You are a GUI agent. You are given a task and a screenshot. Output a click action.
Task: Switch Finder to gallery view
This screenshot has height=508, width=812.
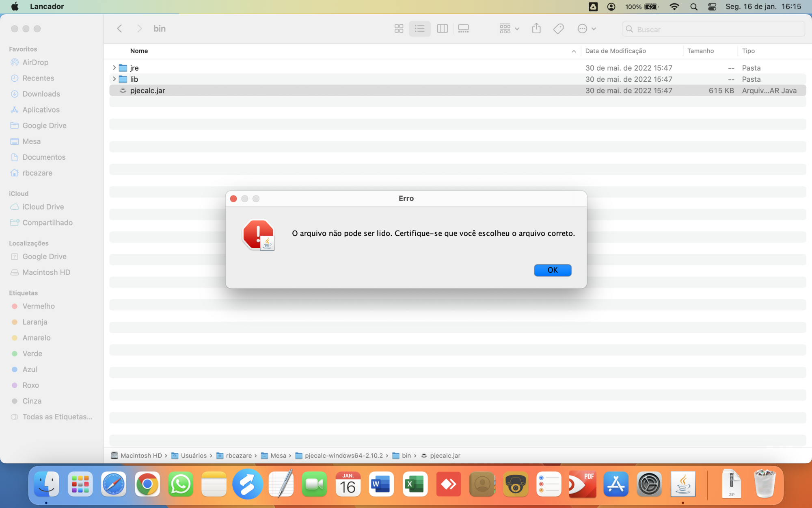463,29
